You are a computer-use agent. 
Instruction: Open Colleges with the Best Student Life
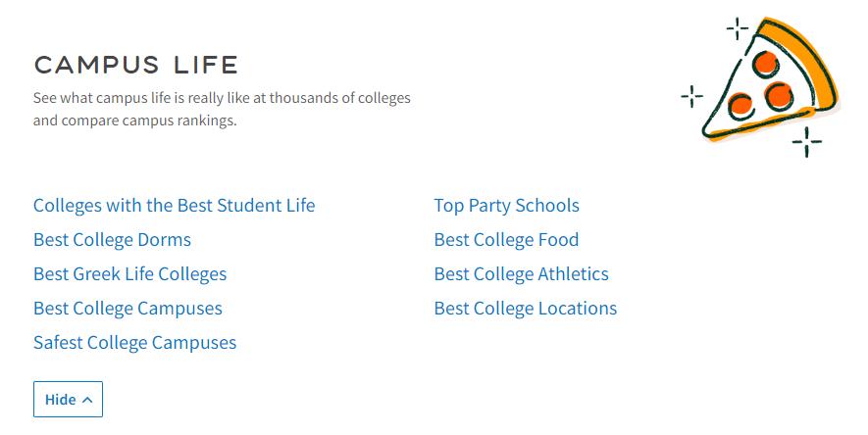[x=174, y=206]
